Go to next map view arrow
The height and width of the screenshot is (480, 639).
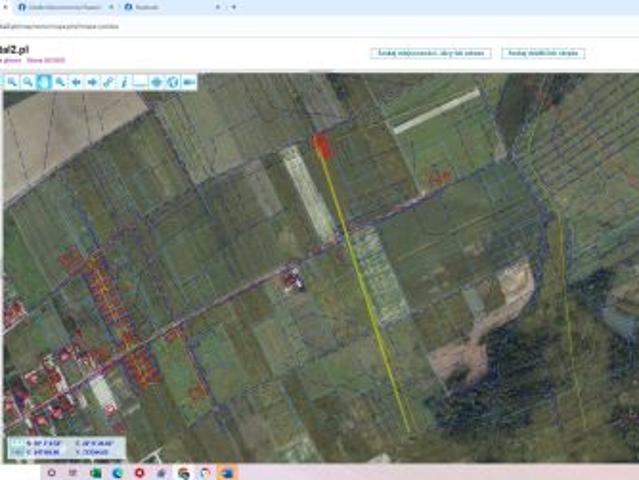click(92, 82)
